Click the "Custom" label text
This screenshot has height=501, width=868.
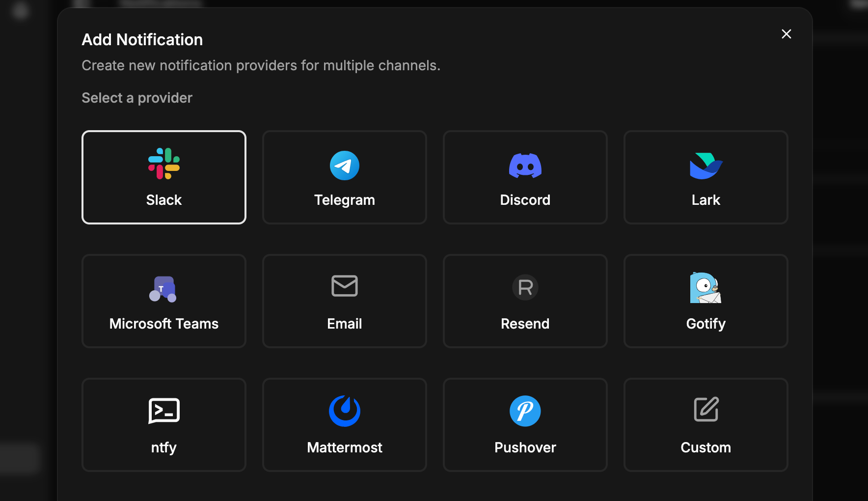(x=706, y=447)
